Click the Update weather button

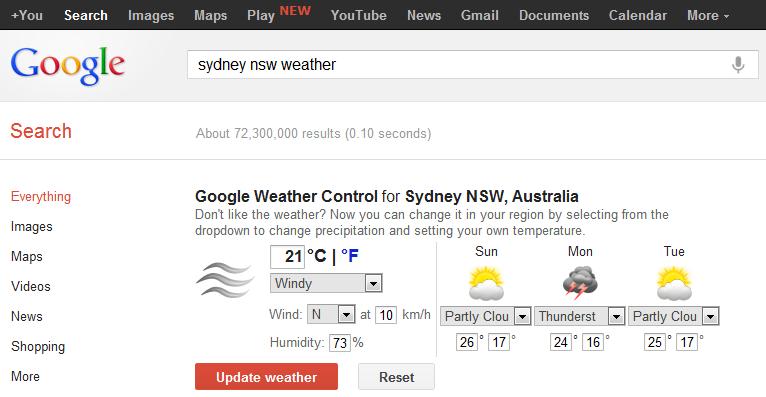pyautogui.click(x=266, y=376)
